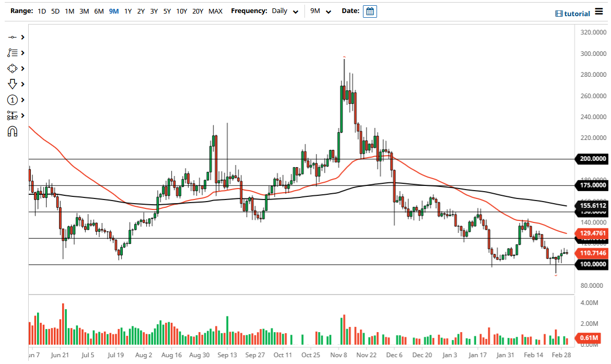The height and width of the screenshot is (364, 611).
Task: Enable the 5Y range view
Action: [x=167, y=10]
